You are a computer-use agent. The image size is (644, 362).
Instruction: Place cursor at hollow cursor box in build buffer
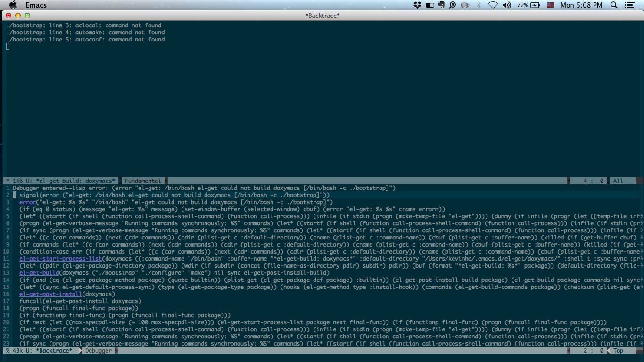click(x=8, y=46)
